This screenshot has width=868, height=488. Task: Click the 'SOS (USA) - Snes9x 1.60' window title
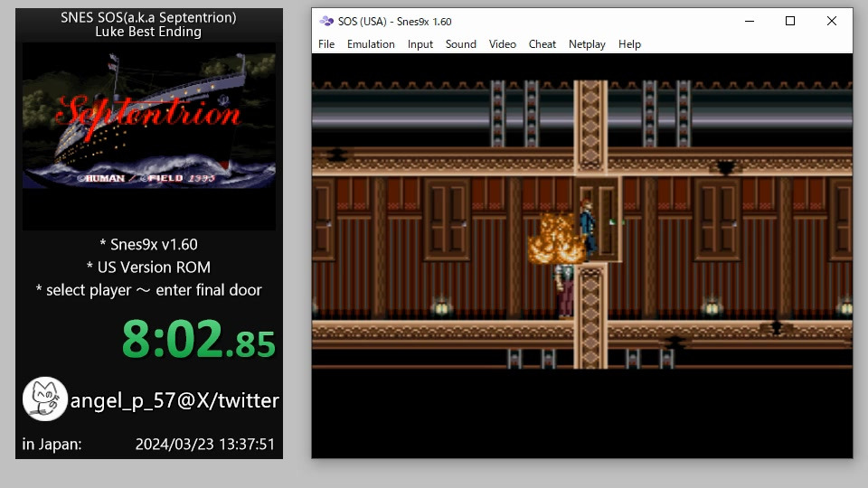(395, 22)
